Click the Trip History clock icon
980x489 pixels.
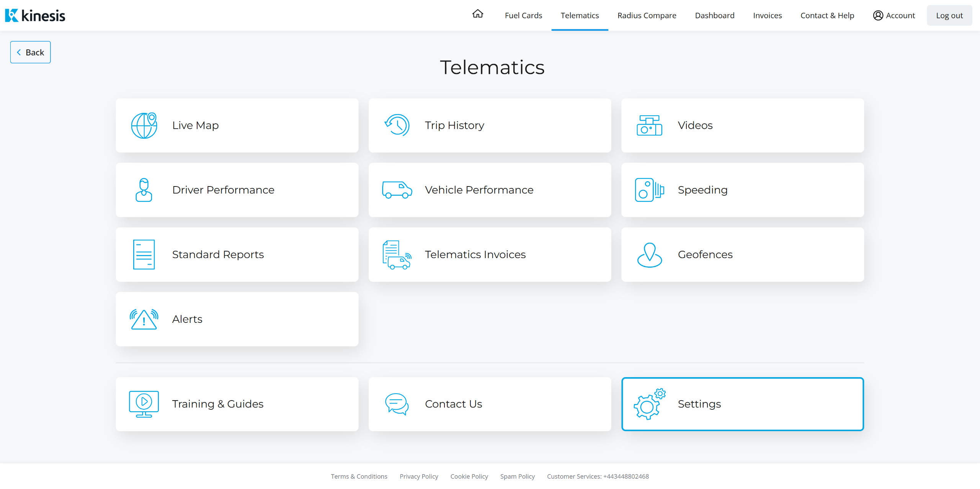click(397, 125)
